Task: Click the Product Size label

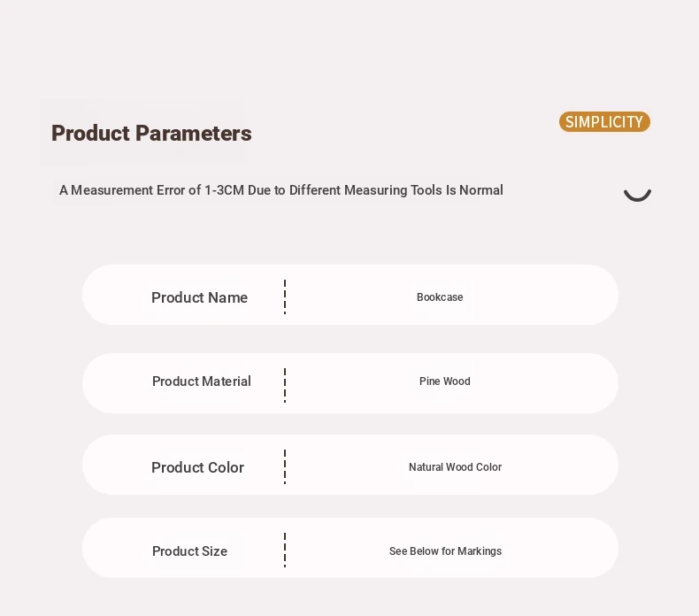Action: point(190,551)
